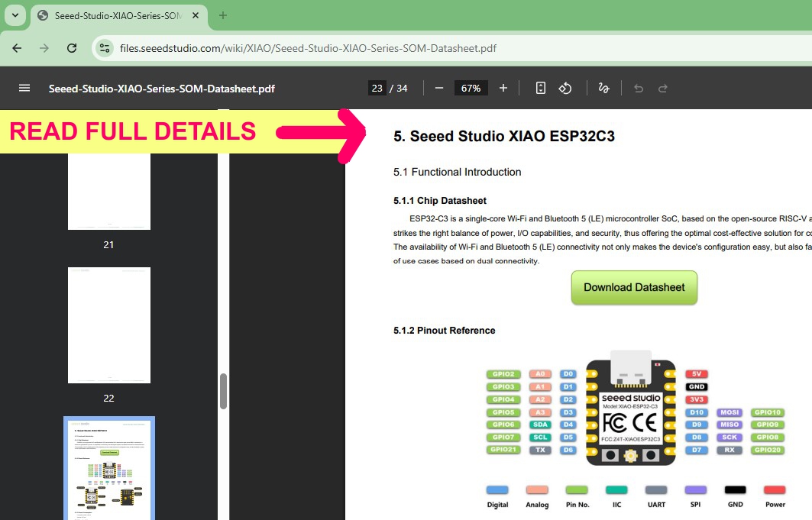Screen dimensions: 812x520
Task: Rotate the PDF counterclockwise
Action: [565, 88]
